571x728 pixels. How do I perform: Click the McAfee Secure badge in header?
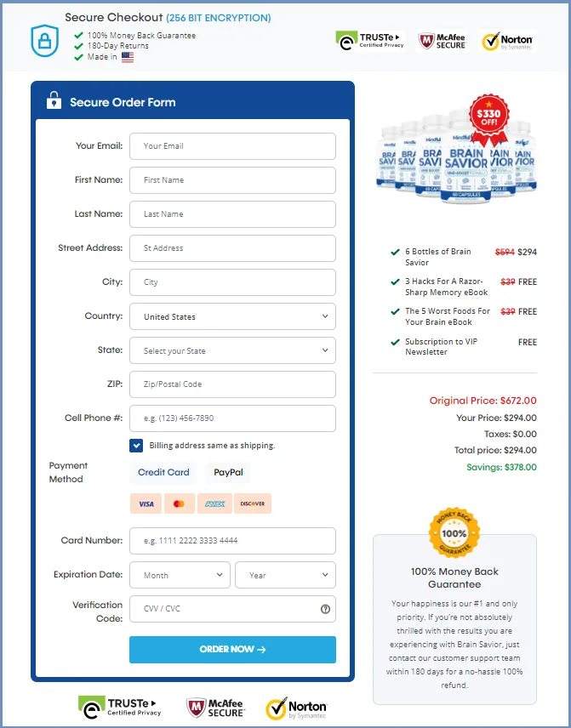click(x=442, y=42)
